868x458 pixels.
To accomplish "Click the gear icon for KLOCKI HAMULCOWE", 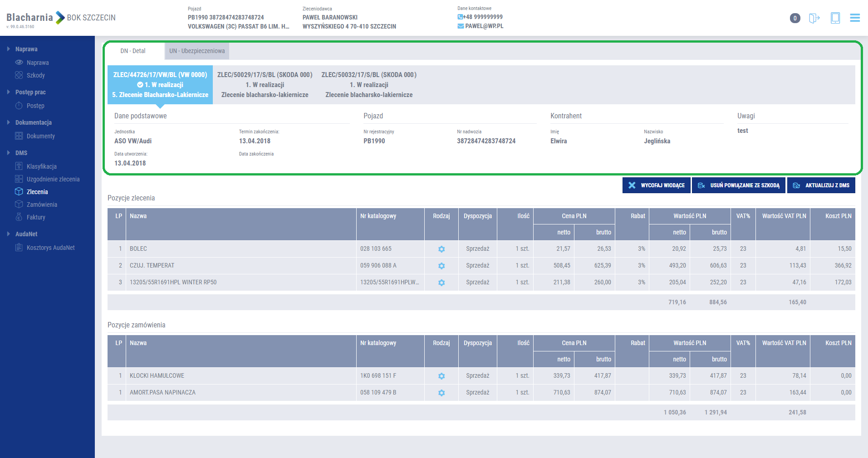I will pos(441,376).
